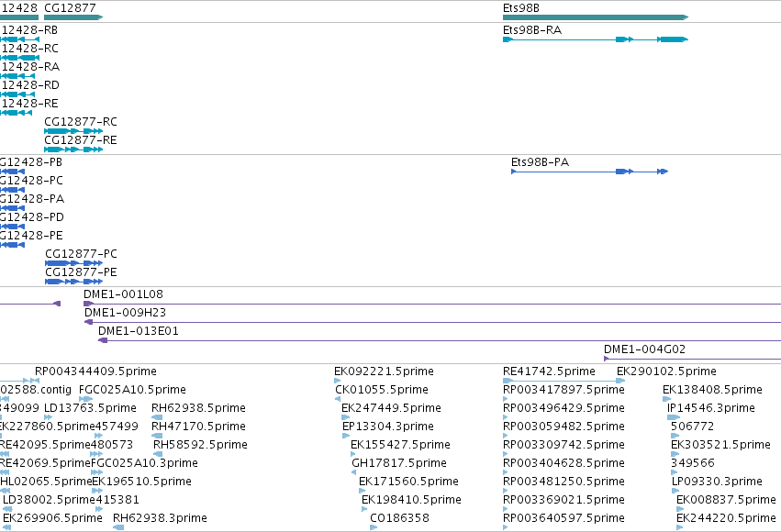This screenshot has width=781, height=532.
Task: Click the RP003481250.5prime EST label
Action: (x=563, y=482)
